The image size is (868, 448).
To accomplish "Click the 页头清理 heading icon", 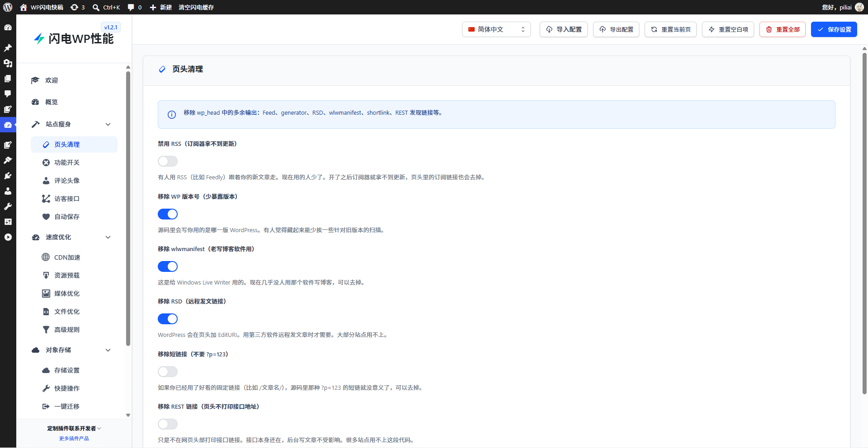I will [x=162, y=69].
